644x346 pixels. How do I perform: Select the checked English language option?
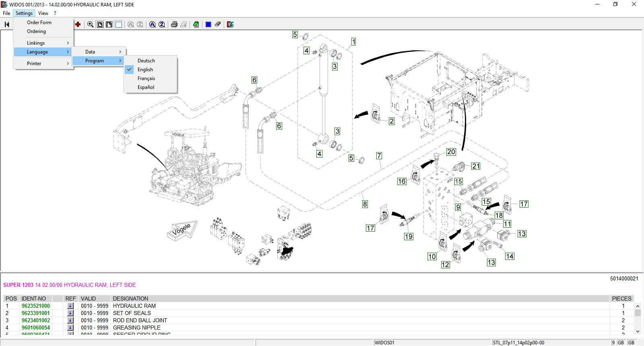click(145, 70)
